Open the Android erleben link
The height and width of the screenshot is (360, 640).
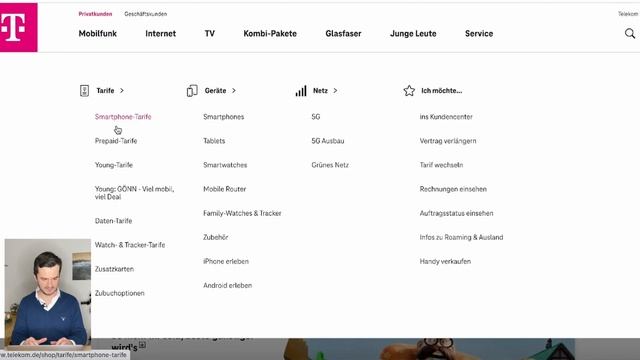click(227, 285)
